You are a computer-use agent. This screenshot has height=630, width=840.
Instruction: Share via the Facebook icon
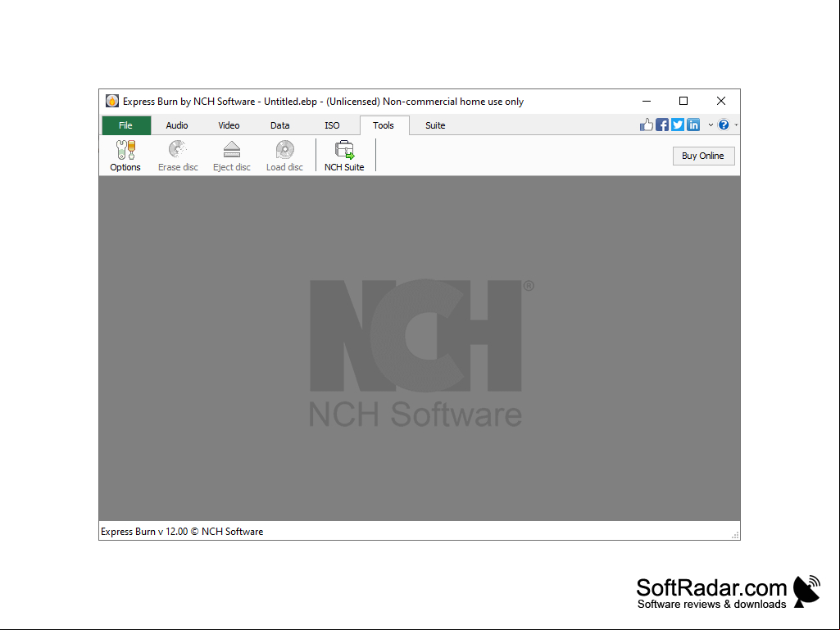(662, 125)
